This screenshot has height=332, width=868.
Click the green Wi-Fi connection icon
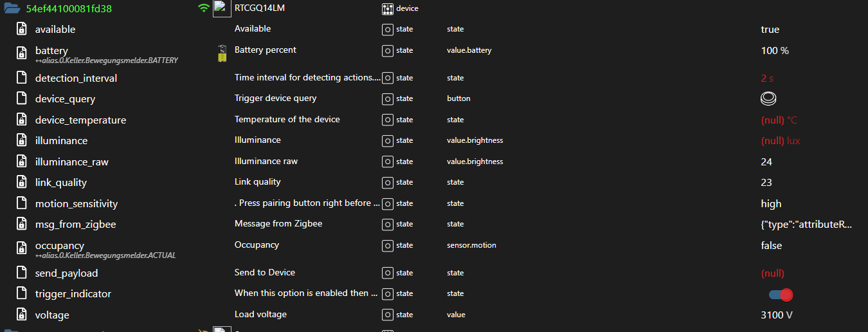(204, 8)
